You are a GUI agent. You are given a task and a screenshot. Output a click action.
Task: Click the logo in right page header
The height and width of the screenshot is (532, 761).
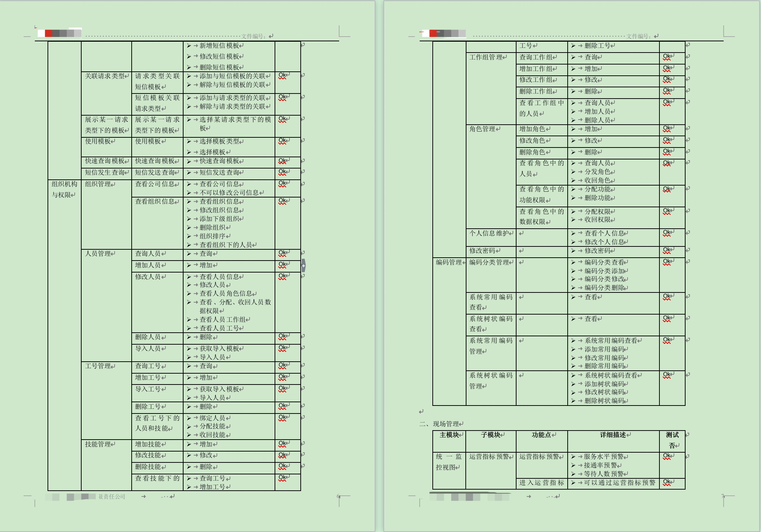444,33
